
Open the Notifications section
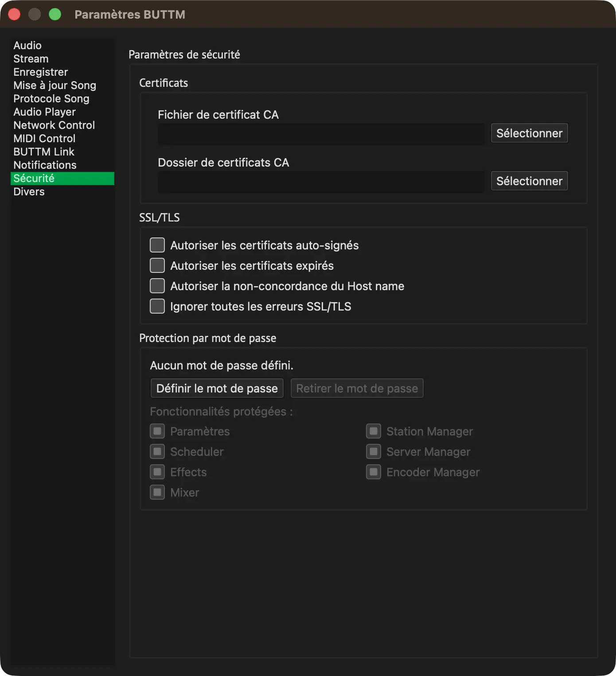(x=62, y=165)
